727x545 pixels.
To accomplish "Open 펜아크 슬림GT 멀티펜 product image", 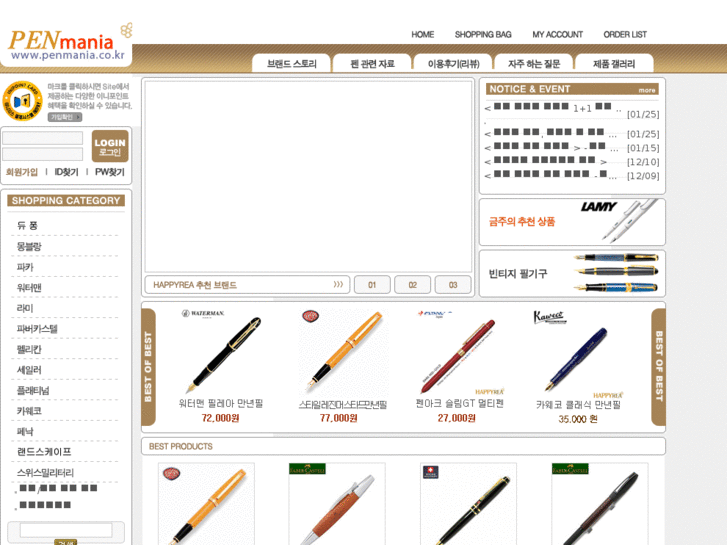I will point(457,356).
